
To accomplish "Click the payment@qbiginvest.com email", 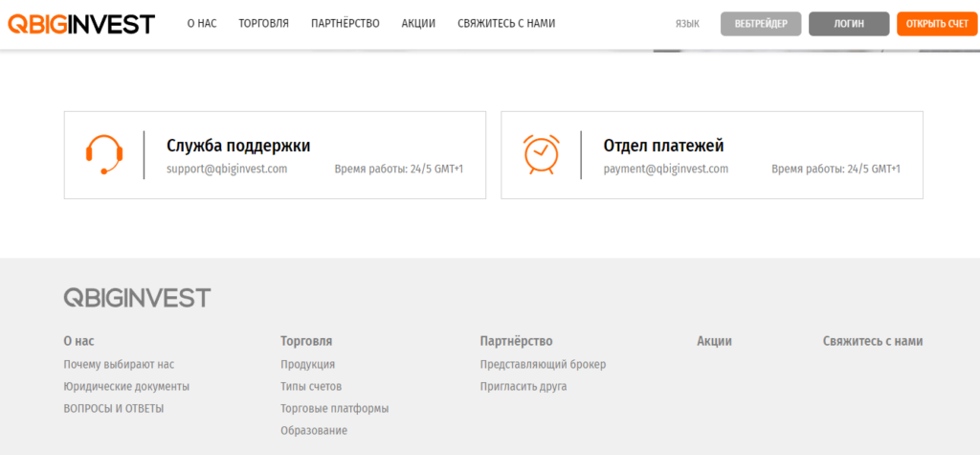I will pos(666,169).
